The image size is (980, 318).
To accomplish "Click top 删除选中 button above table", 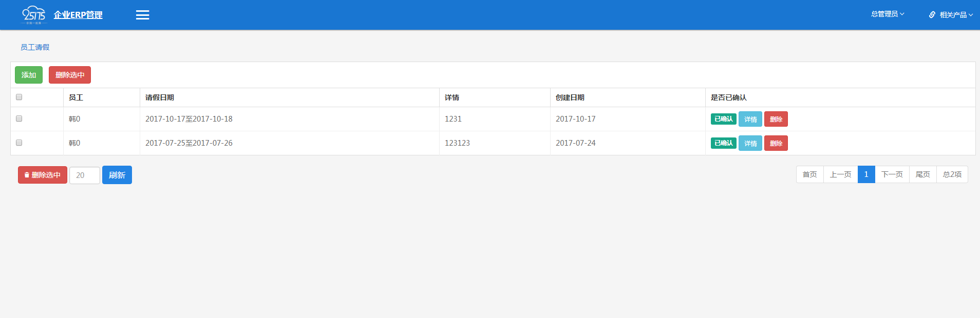I will [x=70, y=75].
